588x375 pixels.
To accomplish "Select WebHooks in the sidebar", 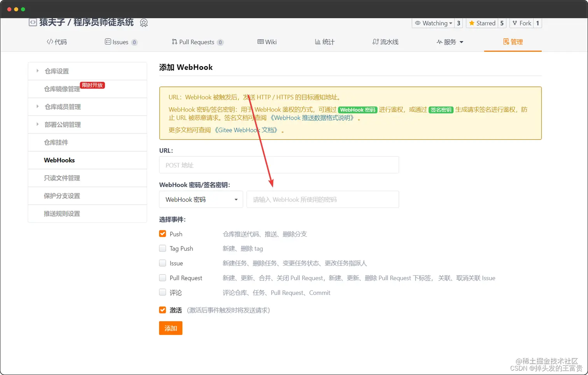I will tap(87, 160).
